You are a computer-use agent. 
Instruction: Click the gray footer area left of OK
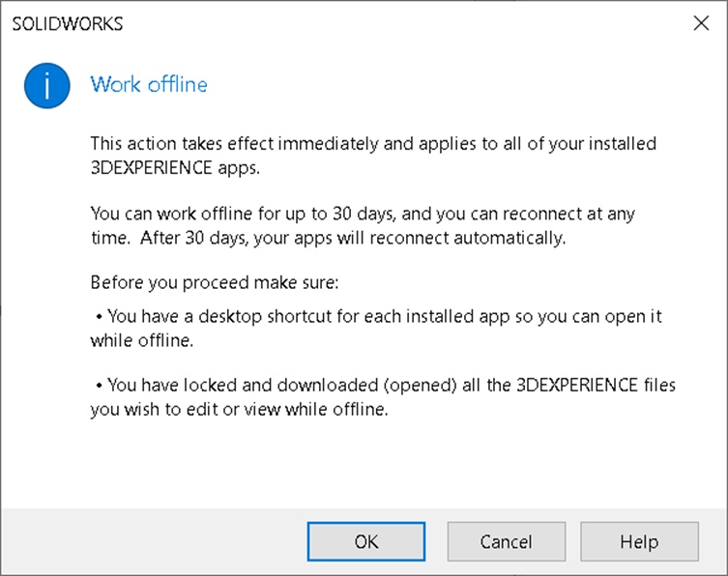click(155, 541)
